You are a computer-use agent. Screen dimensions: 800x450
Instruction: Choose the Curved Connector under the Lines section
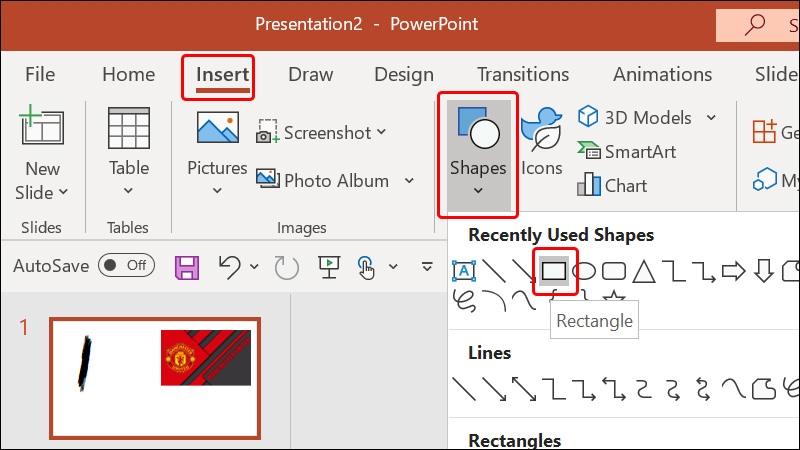[x=644, y=389]
